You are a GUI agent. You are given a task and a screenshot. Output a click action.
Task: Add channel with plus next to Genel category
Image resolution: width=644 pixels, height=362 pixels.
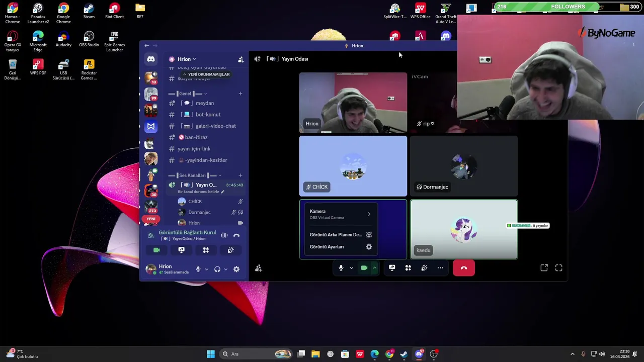coord(240,94)
